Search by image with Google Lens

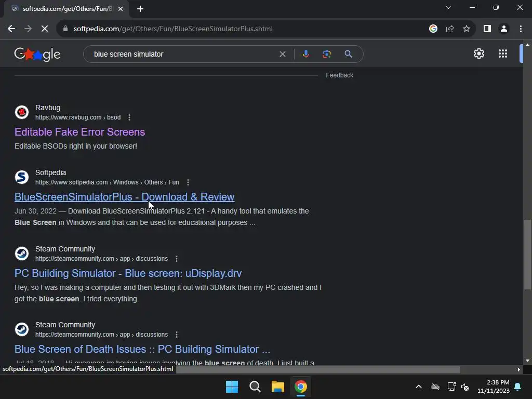coord(327,54)
